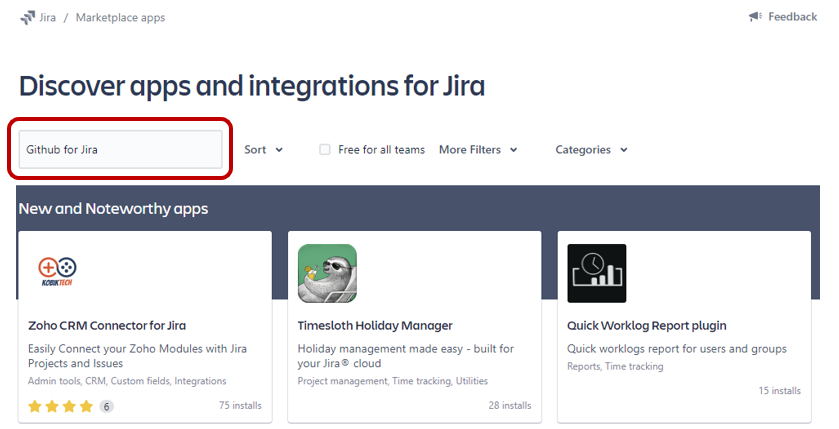
Task: Click Easily Connect your Zoho Modules description
Action: (x=138, y=356)
